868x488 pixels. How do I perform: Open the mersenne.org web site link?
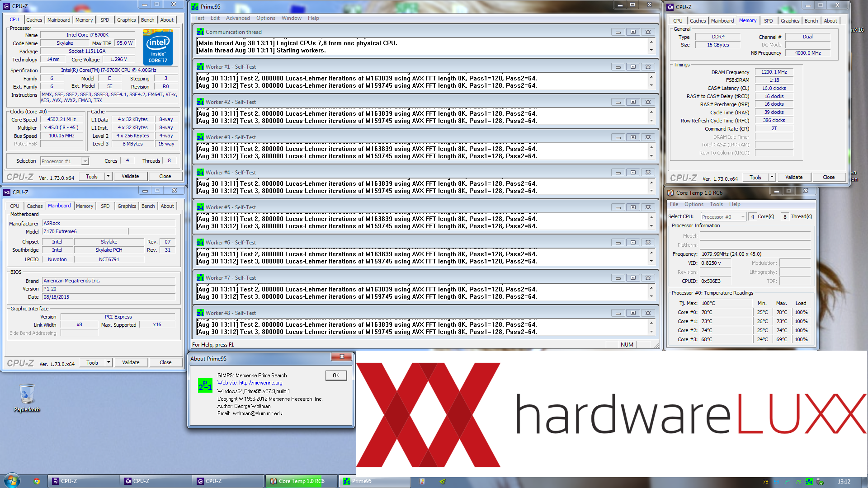[260, 383]
